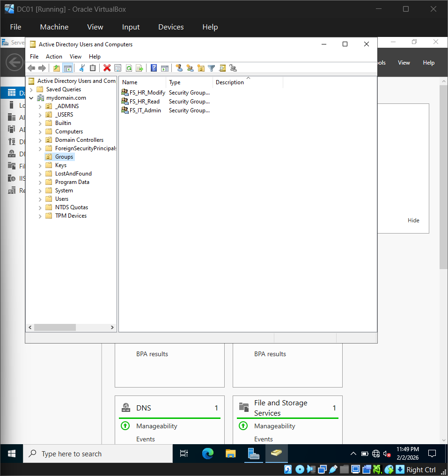Open the Action menu
This screenshot has height=476, width=448.
(54, 57)
